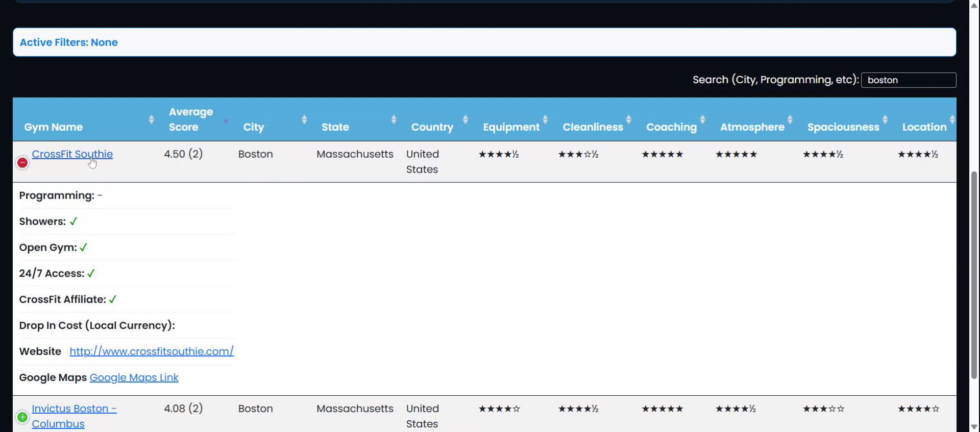Sort by Cleanliness rating column
Screen dimensions: 980x432
(x=595, y=119)
